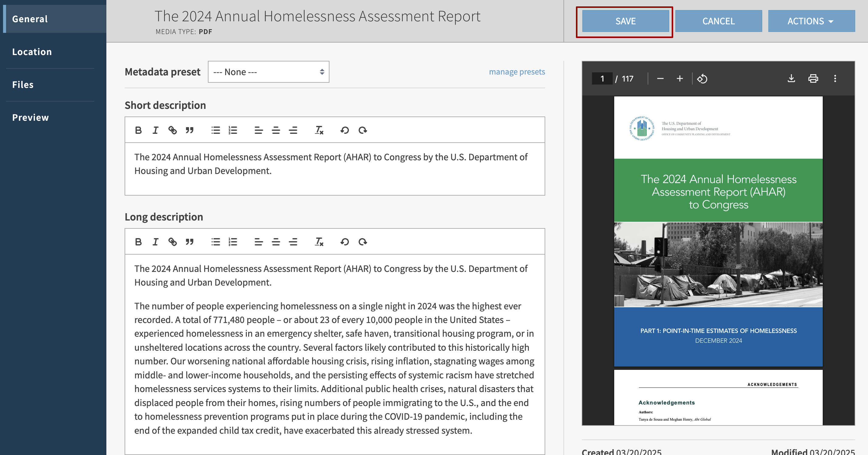Screen dimensions: 868x455
Task: Apply blockquote in Long description toolbar
Action: (190, 242)
